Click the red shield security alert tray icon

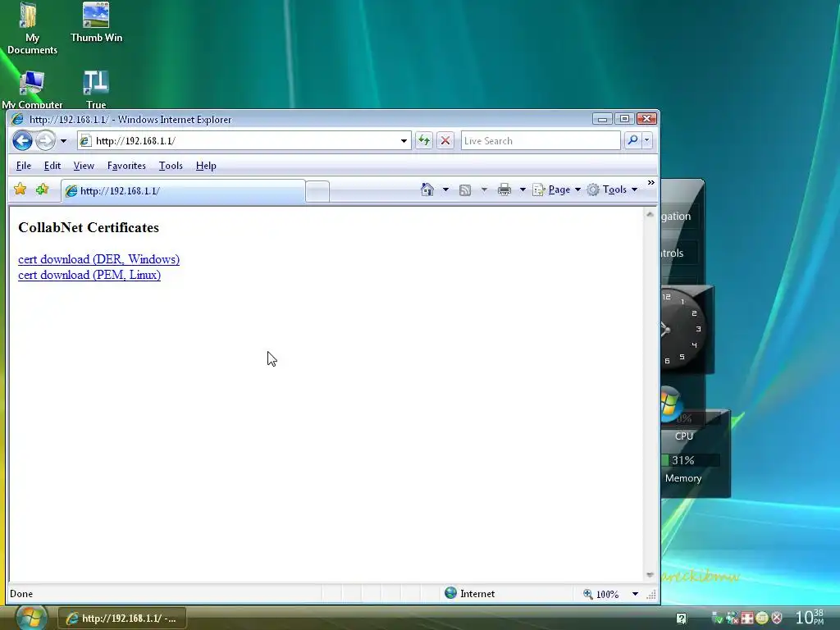click(x=776, y=619)
